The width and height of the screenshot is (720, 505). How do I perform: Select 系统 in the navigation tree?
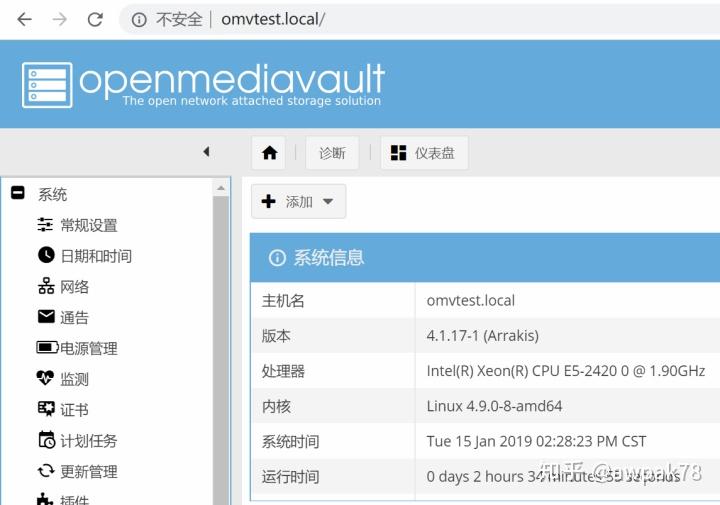pos(52,194)
